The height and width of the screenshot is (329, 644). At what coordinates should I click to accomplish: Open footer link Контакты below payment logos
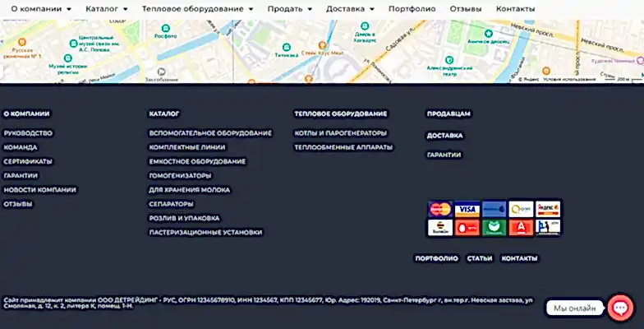pos(519,258)
